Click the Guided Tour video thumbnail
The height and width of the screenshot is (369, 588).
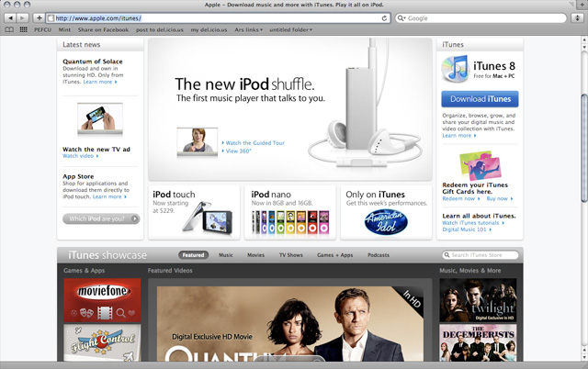pyautogui.click(x=198, y=141)
